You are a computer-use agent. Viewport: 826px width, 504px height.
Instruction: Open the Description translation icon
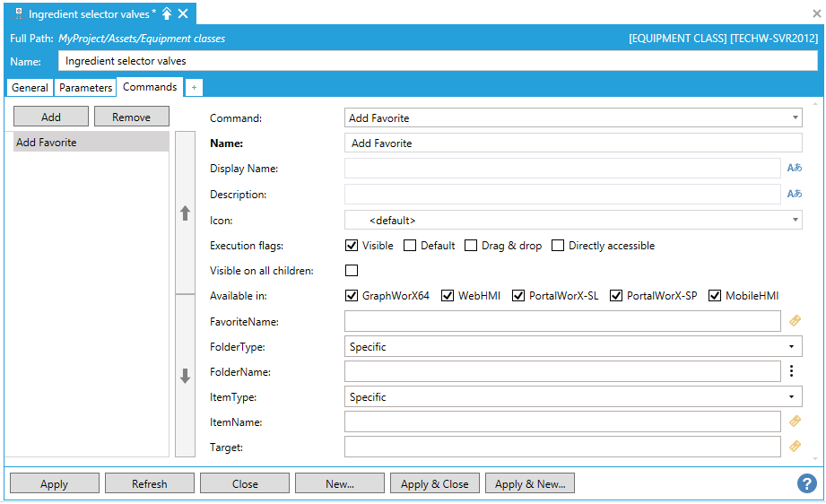coord(794,194)
